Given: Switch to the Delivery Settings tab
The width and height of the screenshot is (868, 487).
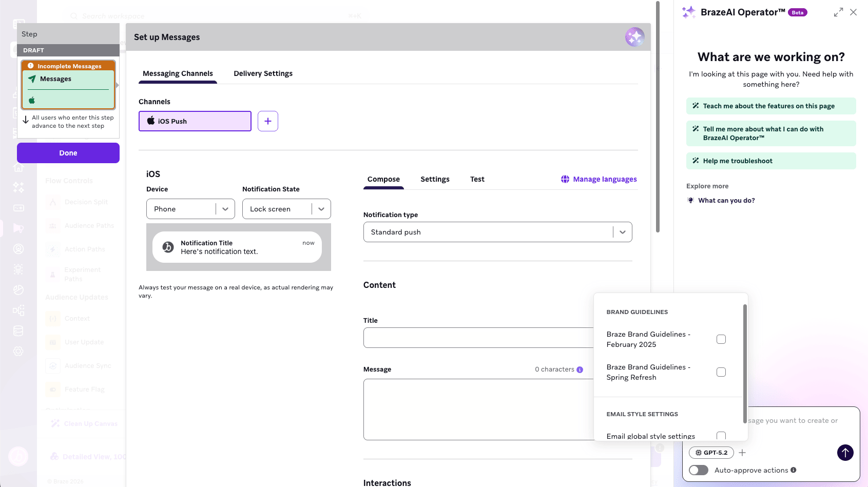Looking at the screenshot, I should point(263,73).
